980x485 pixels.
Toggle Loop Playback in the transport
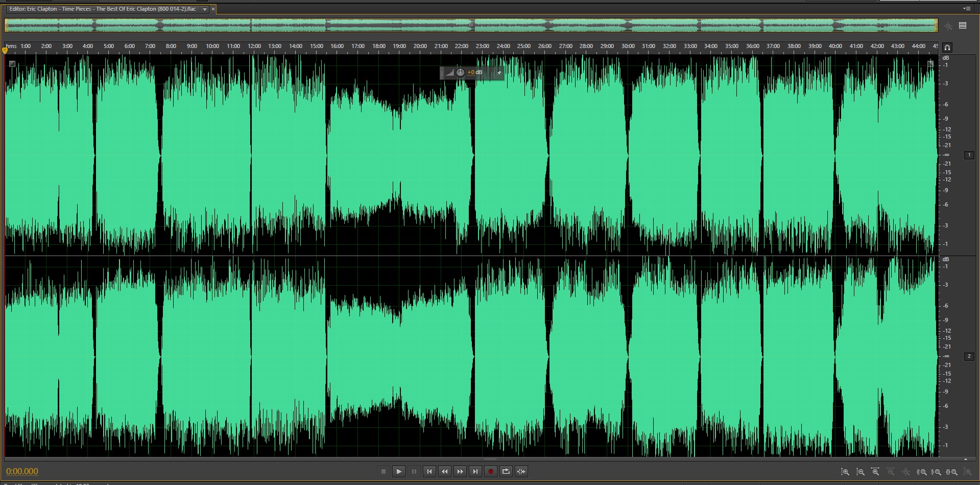(506, 472)
